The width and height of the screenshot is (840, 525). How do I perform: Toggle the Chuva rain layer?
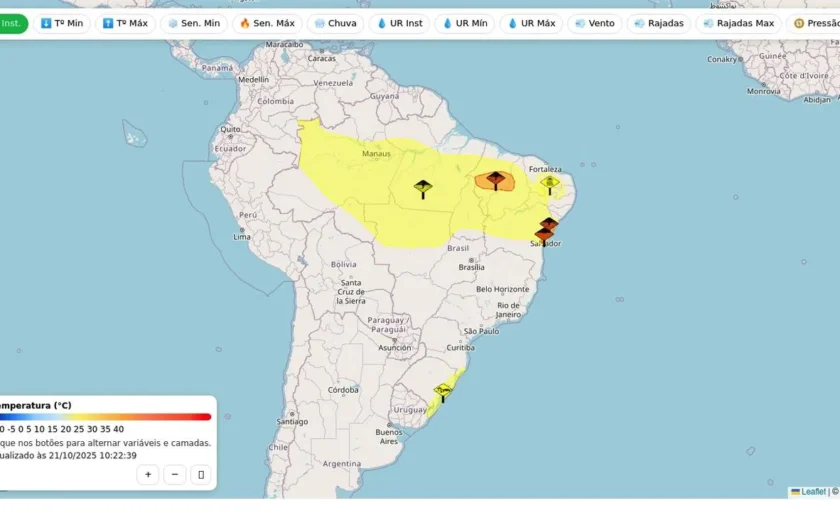tap(336, 24)
